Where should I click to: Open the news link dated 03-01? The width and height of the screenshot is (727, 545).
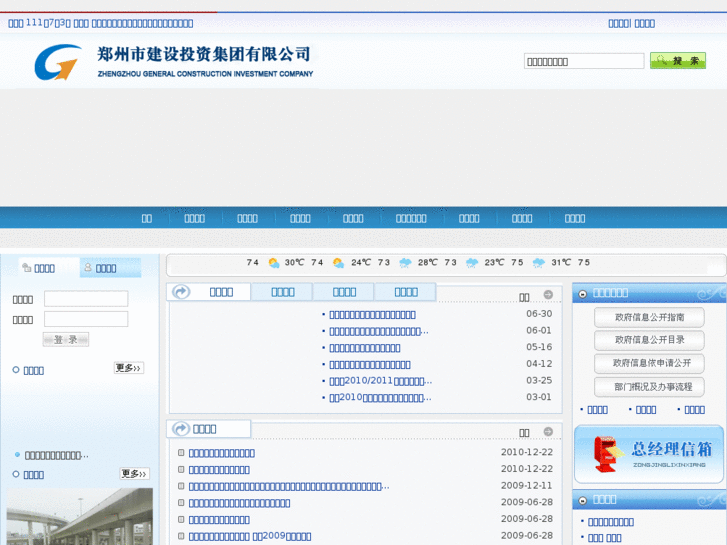(380, 398)
